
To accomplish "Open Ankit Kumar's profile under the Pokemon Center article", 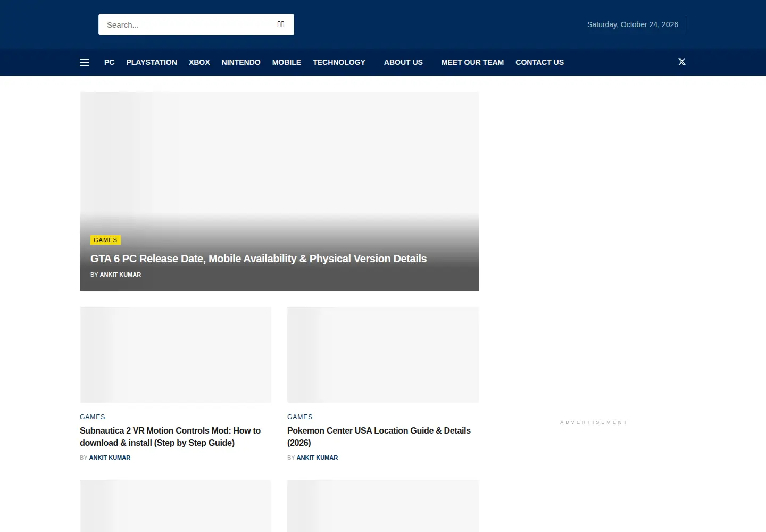I will coord(317,458).
